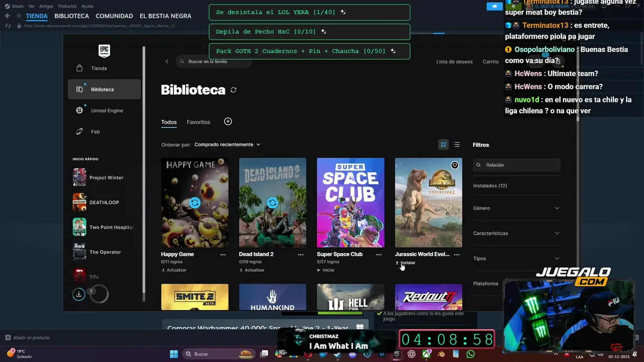This screenshot has width=644, height=362.
Task: Click the Epic sidebar vertical scrollbar
Action: [144, 173]
